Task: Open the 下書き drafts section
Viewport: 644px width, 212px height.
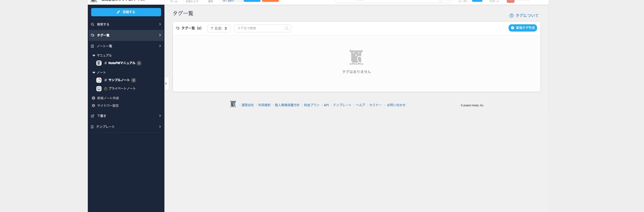Action: click(126, 116)
